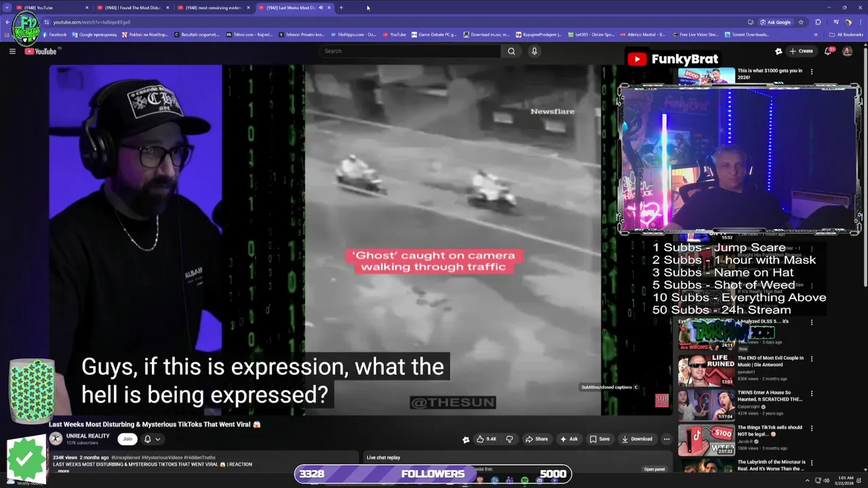
Task: Open the Torrent Downloads bookmark
Action: [747, 35]
